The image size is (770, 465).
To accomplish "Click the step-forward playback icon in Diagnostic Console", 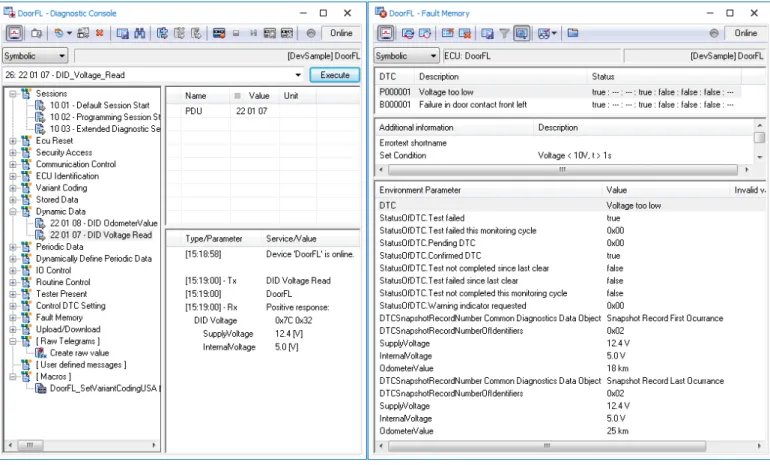I will pos(253,33).
